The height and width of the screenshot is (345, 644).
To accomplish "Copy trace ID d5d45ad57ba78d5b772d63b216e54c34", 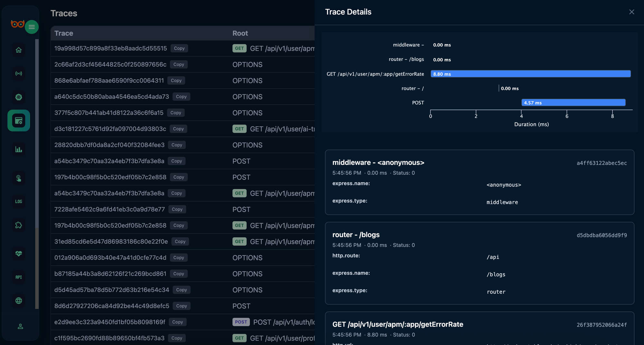I will [x=182, y=290].
